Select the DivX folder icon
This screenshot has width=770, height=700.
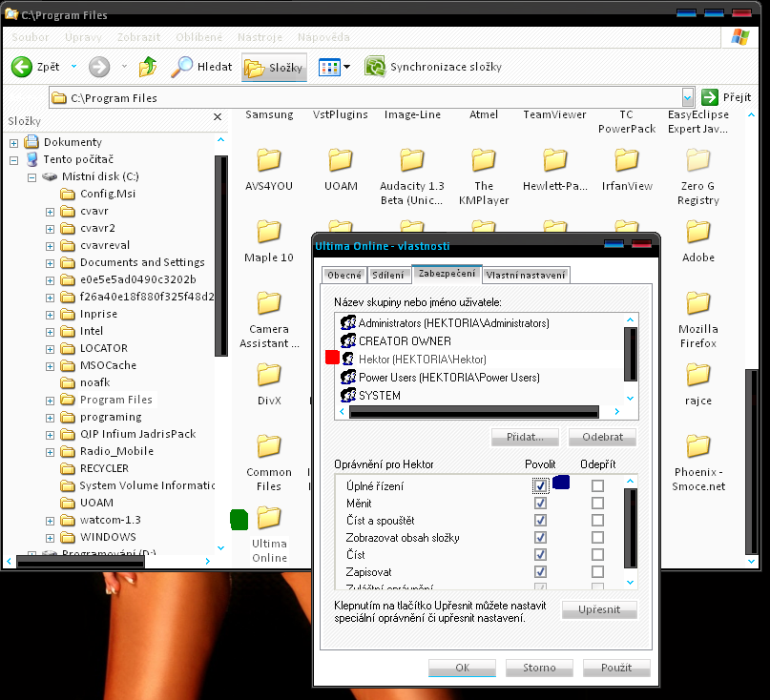click(269, 375)
